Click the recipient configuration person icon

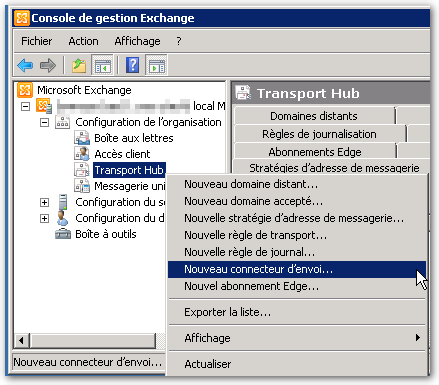[62, 218]
